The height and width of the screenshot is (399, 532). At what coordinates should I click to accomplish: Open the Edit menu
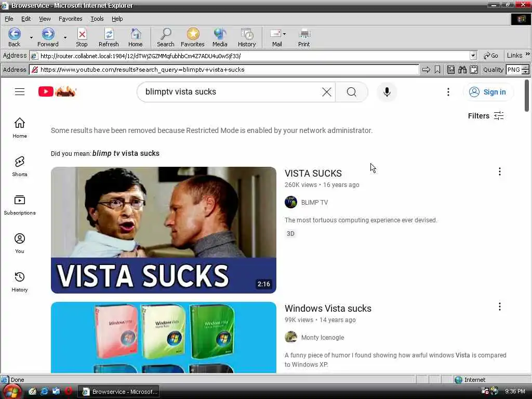26,19
